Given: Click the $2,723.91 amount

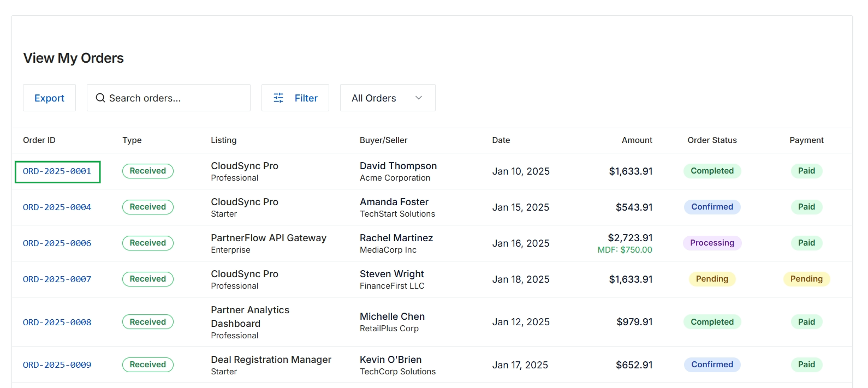Looking at the screenshot, I should coord(630,238).
